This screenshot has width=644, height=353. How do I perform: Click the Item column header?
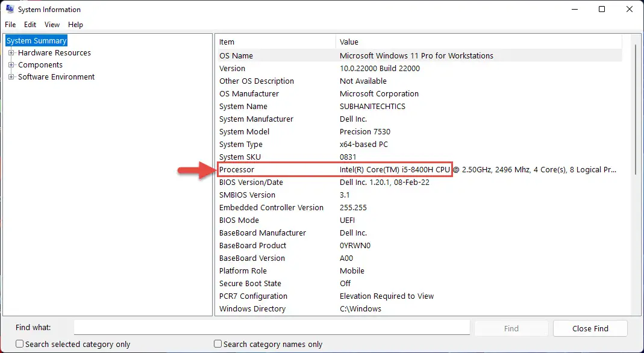point(277,42)
